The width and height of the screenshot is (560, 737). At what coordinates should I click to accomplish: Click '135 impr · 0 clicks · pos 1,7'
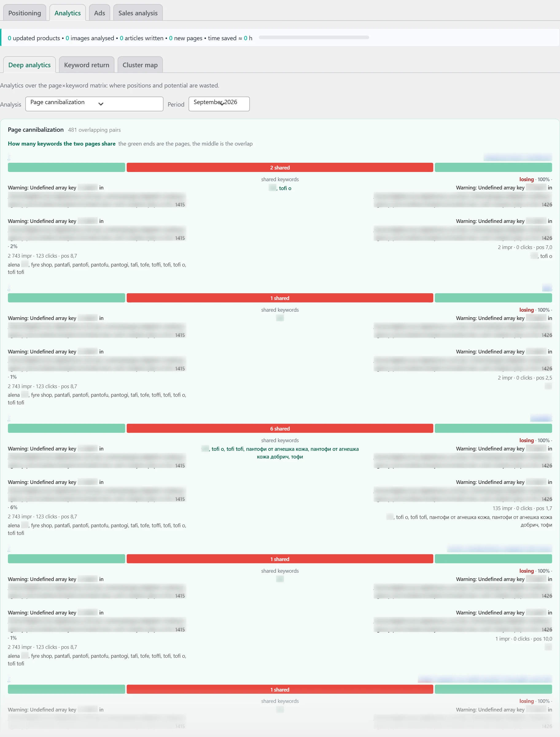coord(522,508)
